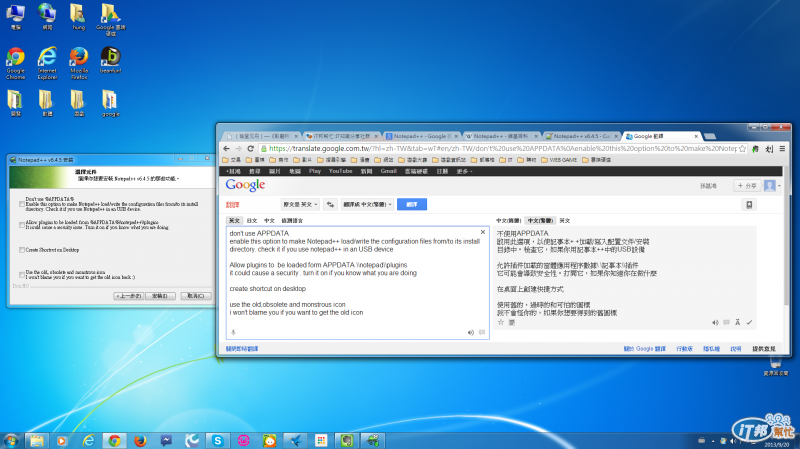Check "Create Shortcut on Desktop" option
This screenshot has height=449, width=800.
[21, 250]
